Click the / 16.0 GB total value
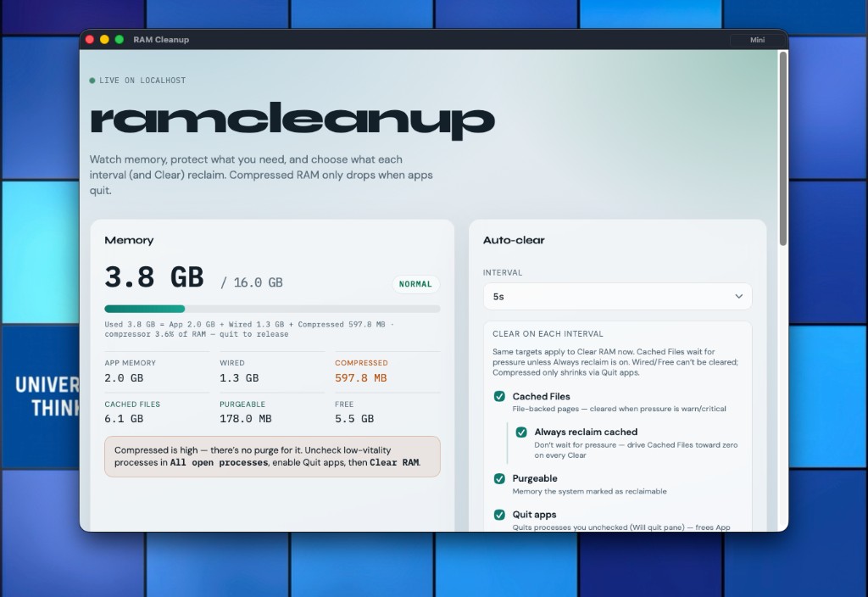The height and width of the screenshot is (597, 868). [x=252, y=282]
